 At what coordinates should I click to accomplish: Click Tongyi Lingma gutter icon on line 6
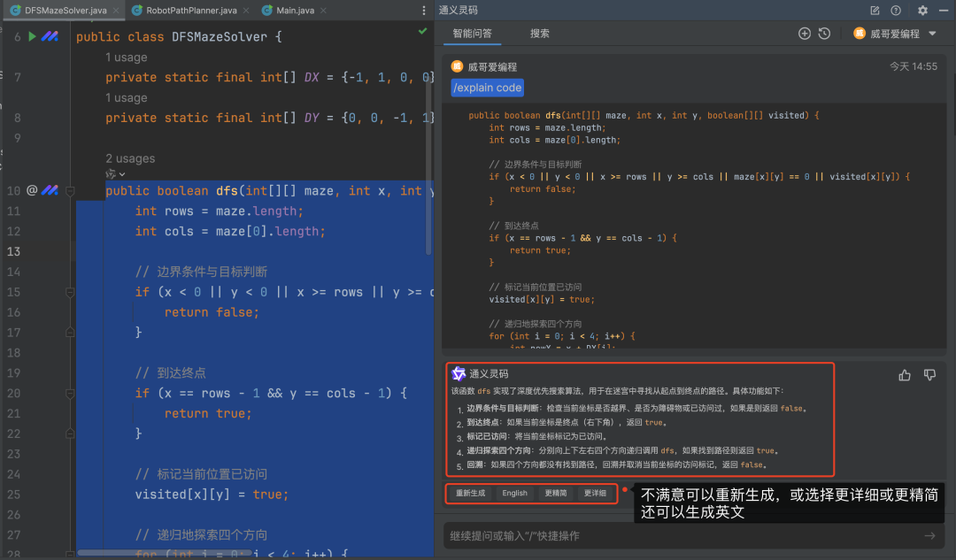pos(50,36)
